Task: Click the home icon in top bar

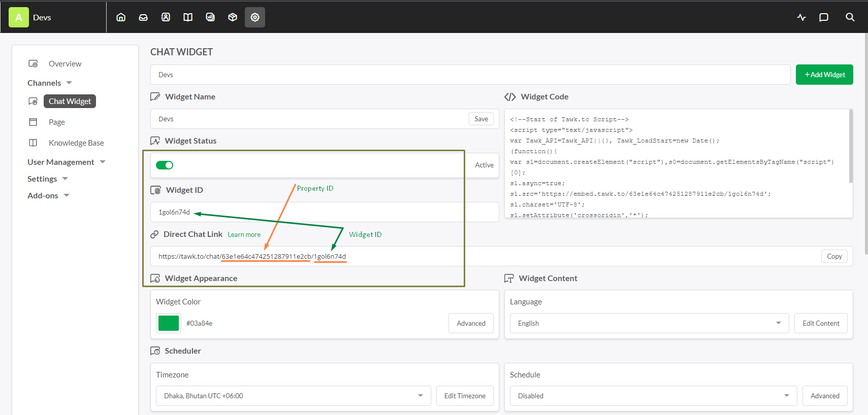Action: point(121,17)
